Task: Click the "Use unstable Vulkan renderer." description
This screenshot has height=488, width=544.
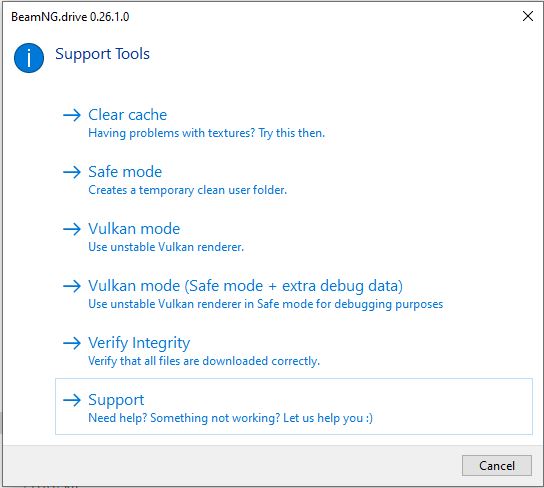Action: [166, 247]
